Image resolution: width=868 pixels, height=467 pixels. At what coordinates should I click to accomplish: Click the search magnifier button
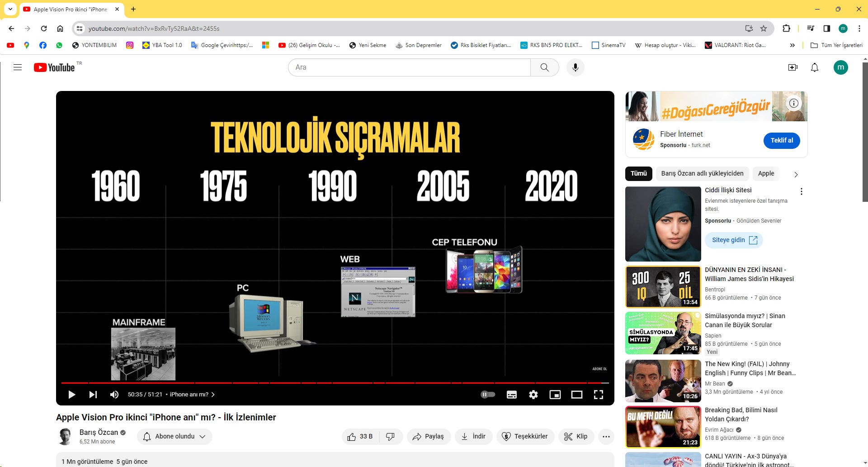pyautogui.click(x=544, y=67)
